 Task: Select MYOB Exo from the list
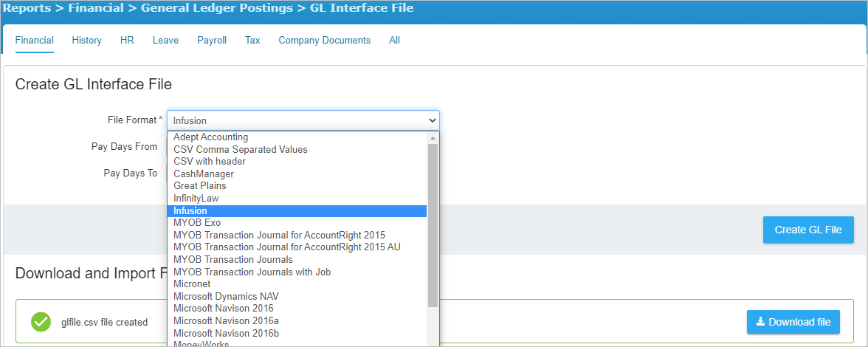pos(297,223)
